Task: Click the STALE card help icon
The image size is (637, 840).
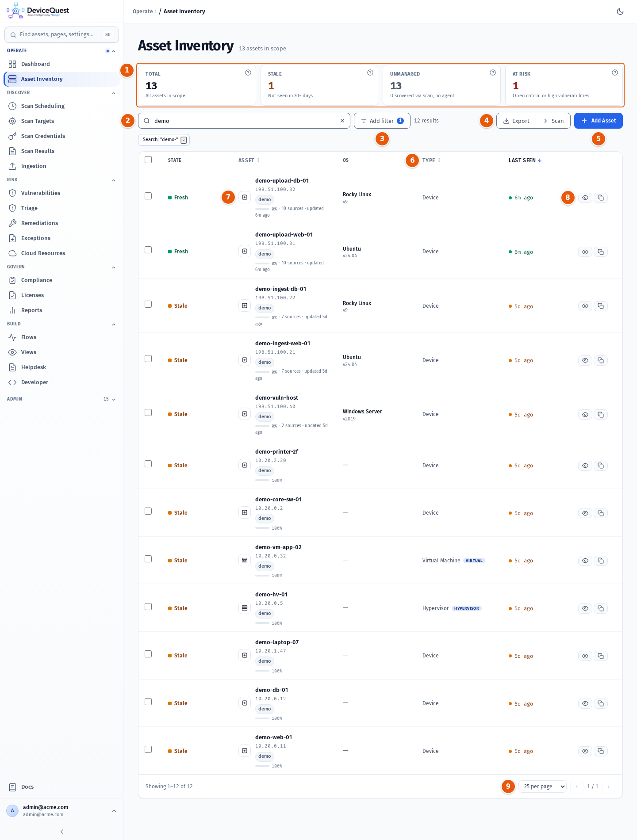Action: pos(370,73)
